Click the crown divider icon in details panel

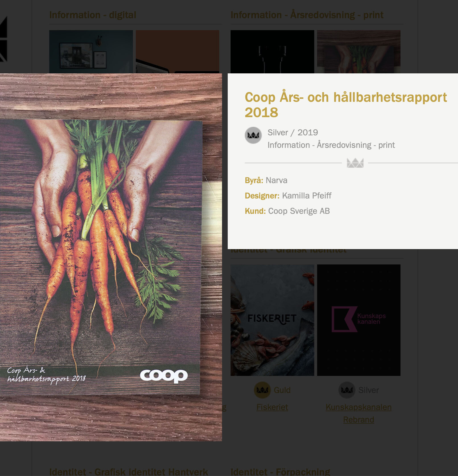355,163
